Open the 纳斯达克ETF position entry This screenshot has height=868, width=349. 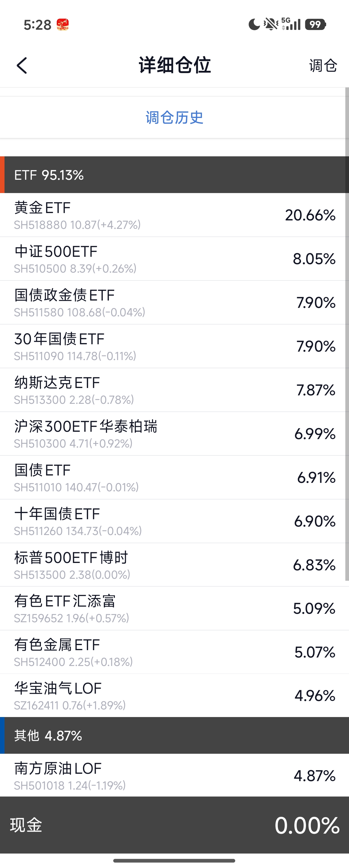174,390
